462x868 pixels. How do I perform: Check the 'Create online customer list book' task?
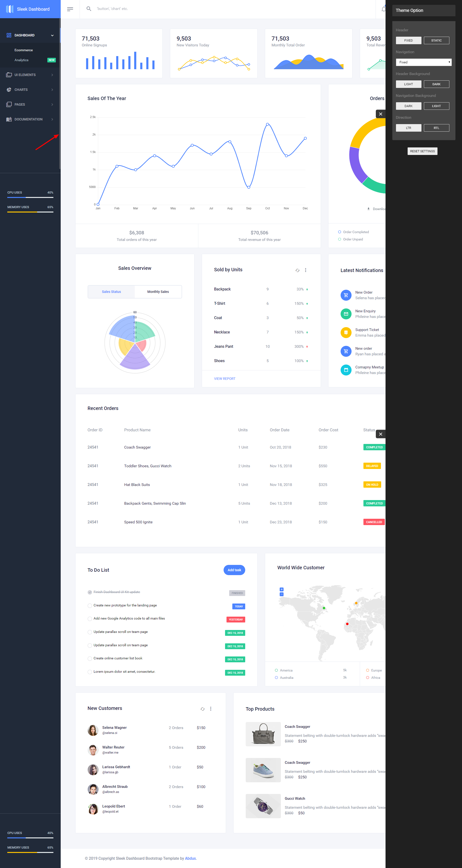(x=90, y=658)
